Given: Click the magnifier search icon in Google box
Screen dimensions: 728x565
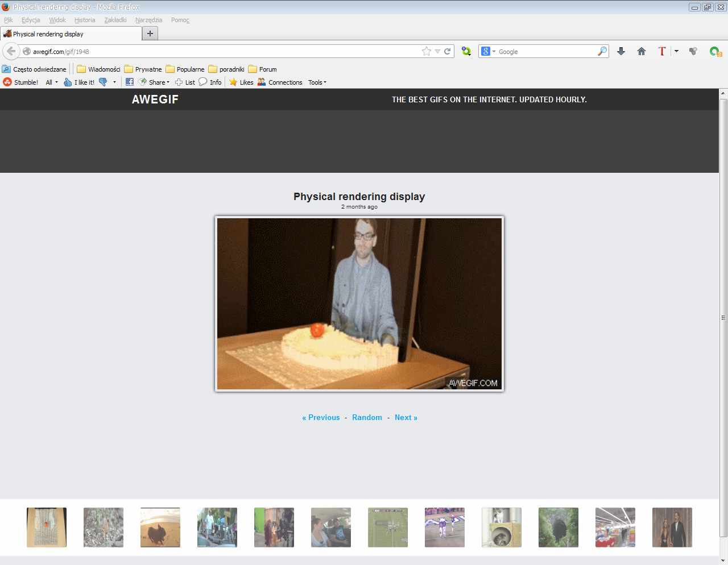Looking at the screenshot, I should pyautogui.click(x=602, y=51).
